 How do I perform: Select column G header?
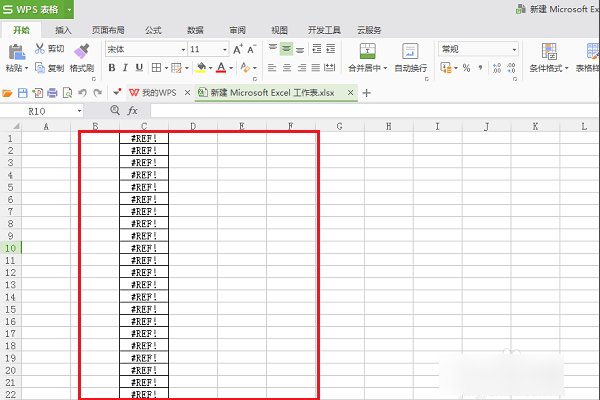pos(339,126)
